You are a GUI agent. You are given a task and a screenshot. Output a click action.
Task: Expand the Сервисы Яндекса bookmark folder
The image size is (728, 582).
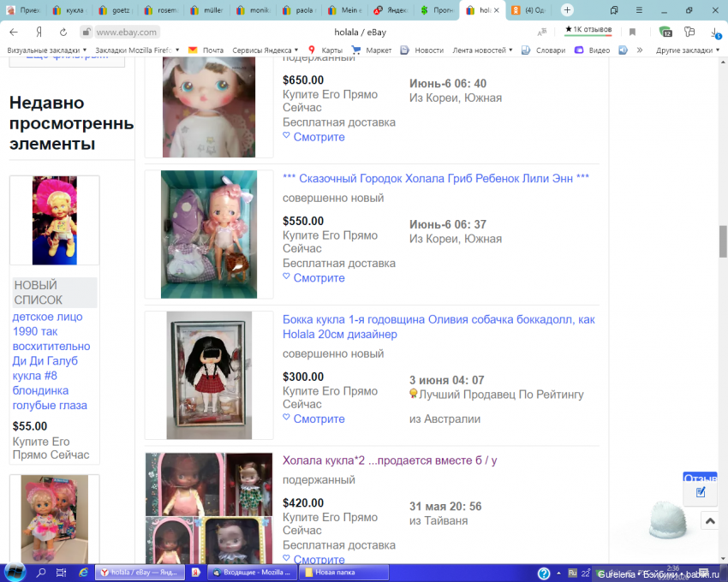pyautogui.click(x=265, y=50)
